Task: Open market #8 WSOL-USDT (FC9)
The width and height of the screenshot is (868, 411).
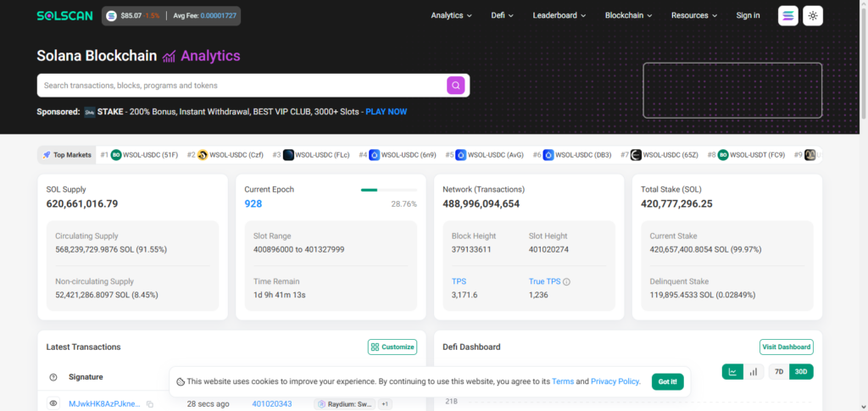Action: click(746, 155)
